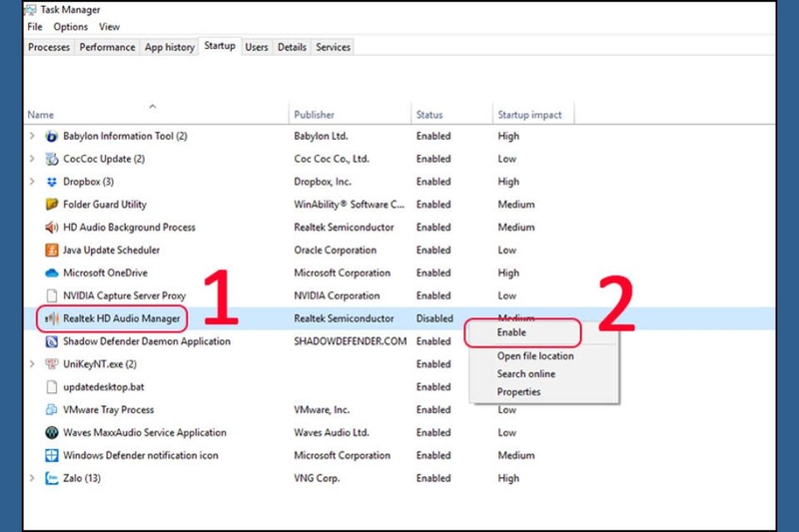Sort by the Status column header
Image resolution: width=799 pixels, height=532 pixels.
[452, 113]
